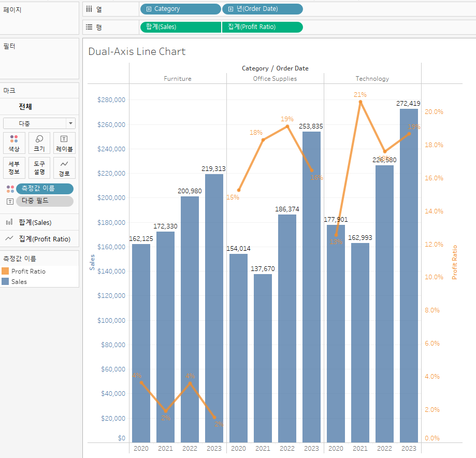Open the Label (레이블) marks card button
Viewport: 476px width, 458px height.
(64, 143)
